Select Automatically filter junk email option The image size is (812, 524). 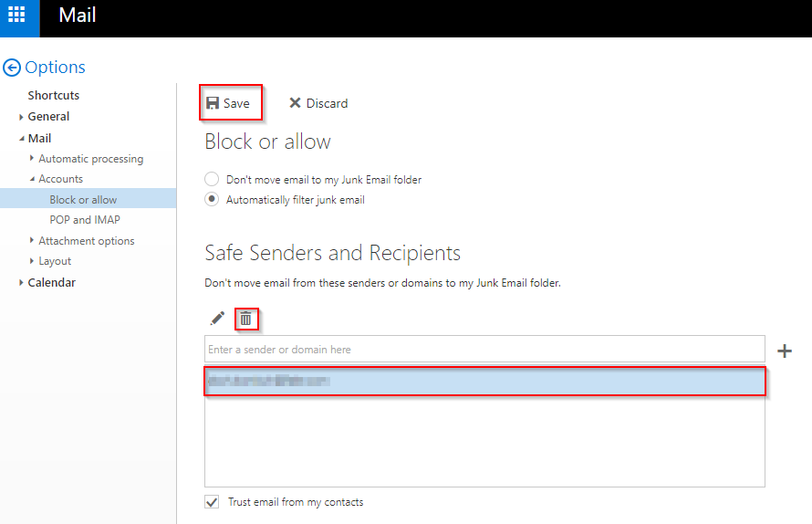pos(213,200)
